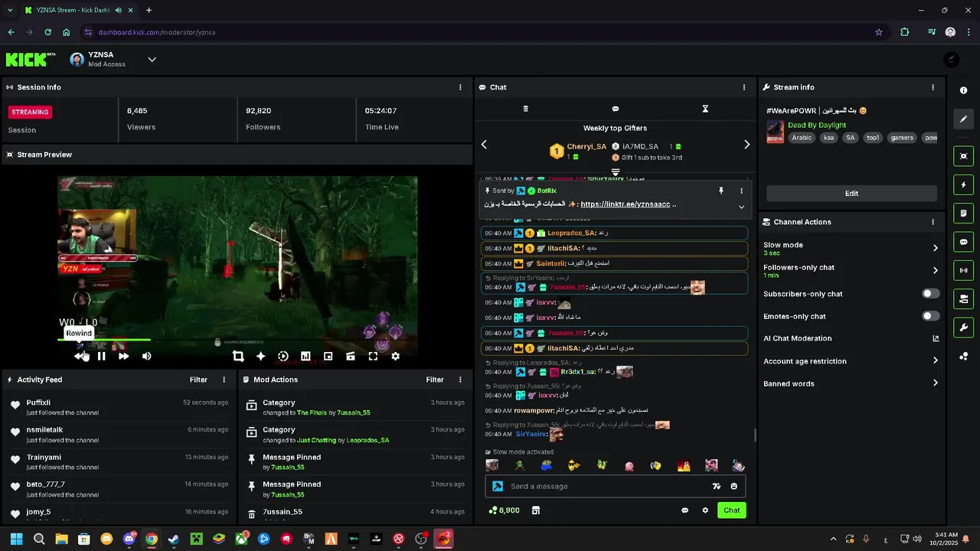Toggle theater mode icon in player
The height and width of the screenshot is (551, 980).
(x=351, y=356)
